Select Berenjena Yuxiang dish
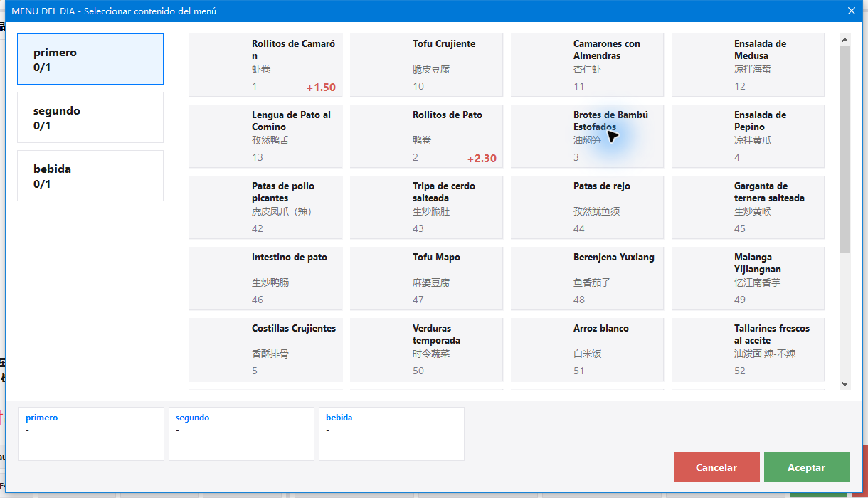The width and height of the screenshot is (868, 498). click(587, 278)
